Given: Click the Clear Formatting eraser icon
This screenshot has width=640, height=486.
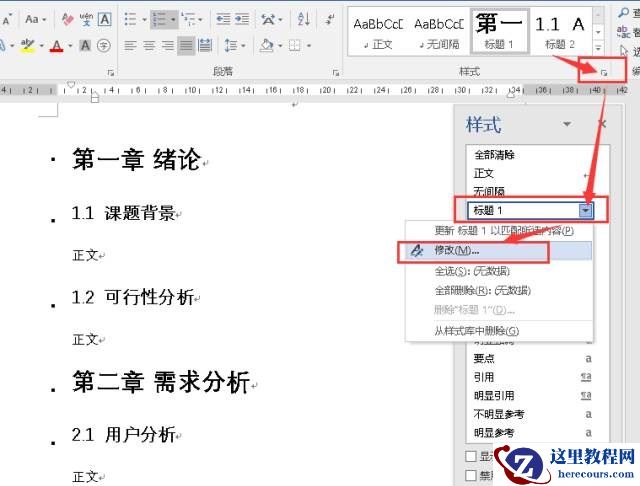Looking at the screenshot, I should tap(67, 19).
